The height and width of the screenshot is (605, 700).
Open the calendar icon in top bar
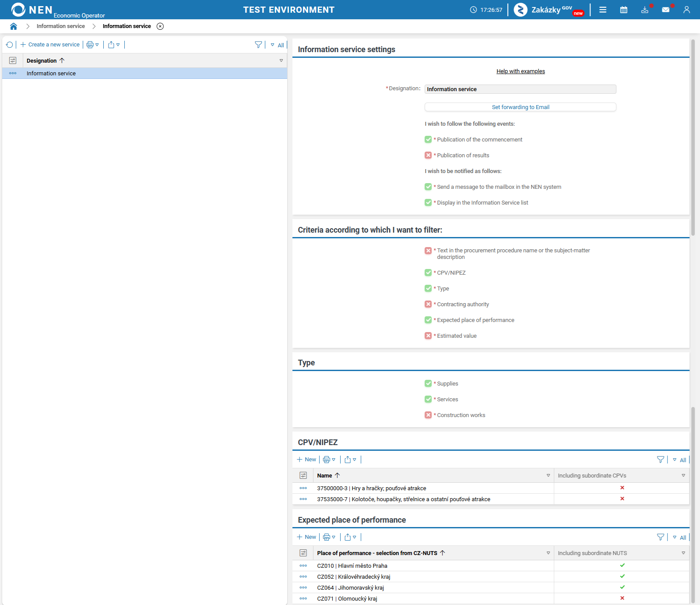tap(624, 10)
